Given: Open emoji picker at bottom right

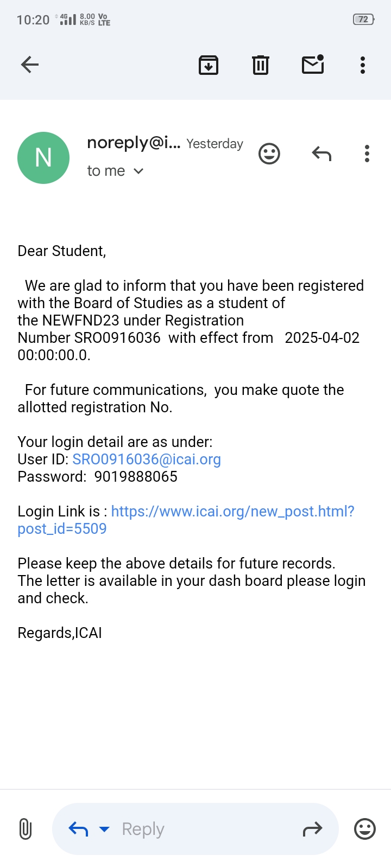Looking at the screenshot, I should click(365, 829).
